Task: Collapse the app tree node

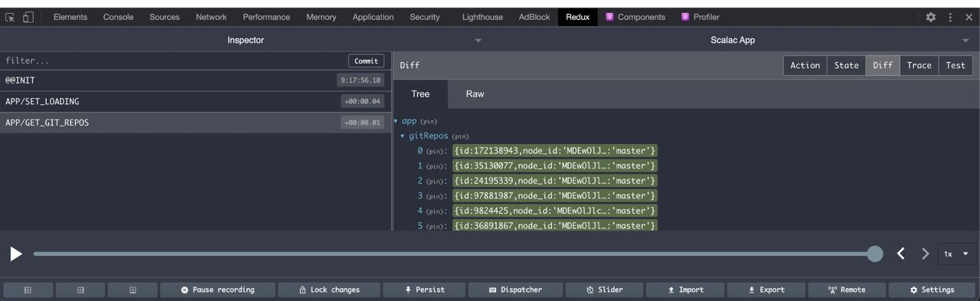Action: point(397,121)
